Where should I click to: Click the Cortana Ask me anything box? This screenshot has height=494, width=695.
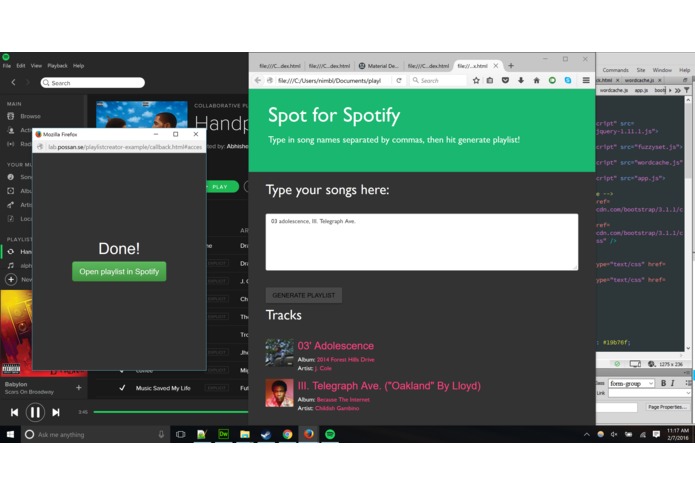click(x=95, y=435)
